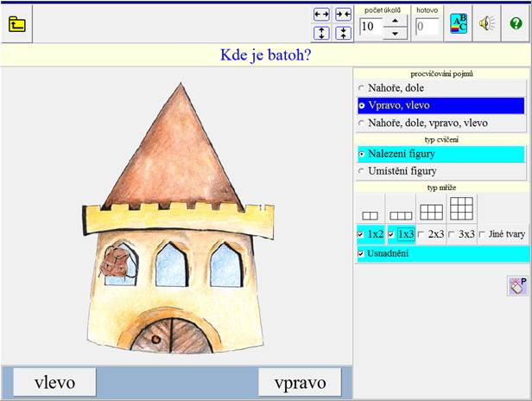Enable the 2x3 grid checkbox
Viewport: 532px width, 401px height.
pyautogui.click(x=421, y=234)
